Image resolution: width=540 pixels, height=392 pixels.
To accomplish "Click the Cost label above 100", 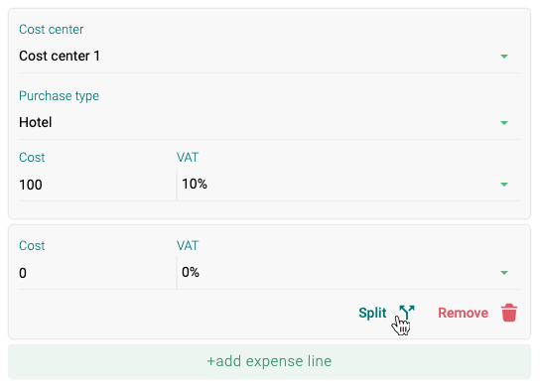I will (32, 157).
